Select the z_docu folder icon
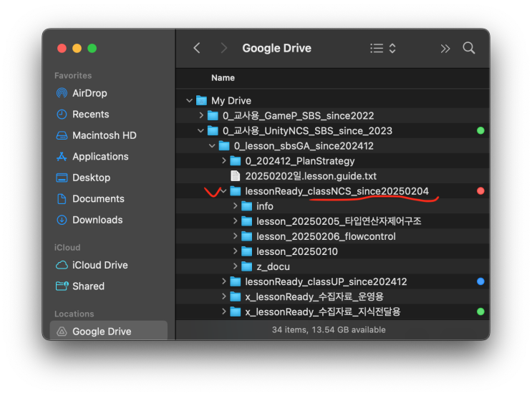 pos(246,266)
